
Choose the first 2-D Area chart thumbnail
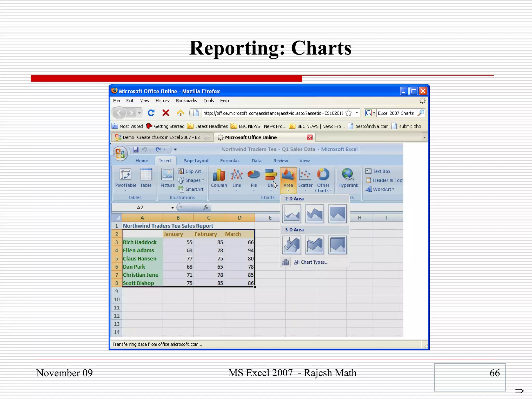[x=291, y=214]
